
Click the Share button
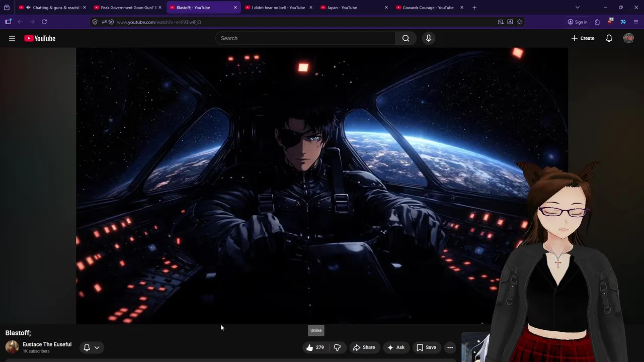[364, 347]
